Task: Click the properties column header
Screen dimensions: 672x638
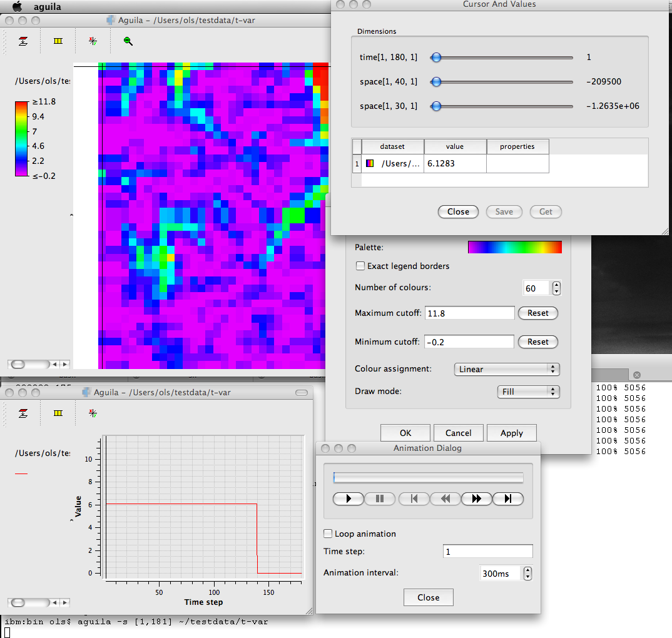Action: tap(517, 146)
